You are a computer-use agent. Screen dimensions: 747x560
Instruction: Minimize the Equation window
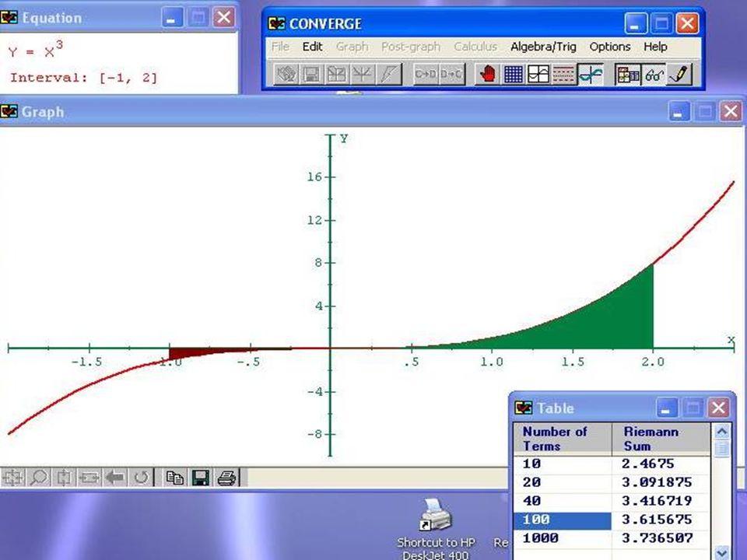(173, 18)
